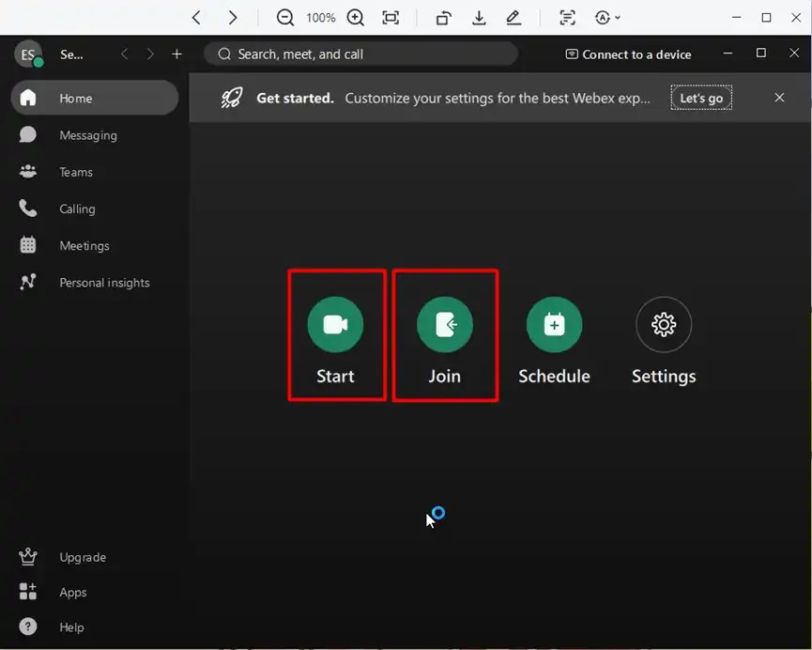Download the screenshot

(x=479, y=17)
